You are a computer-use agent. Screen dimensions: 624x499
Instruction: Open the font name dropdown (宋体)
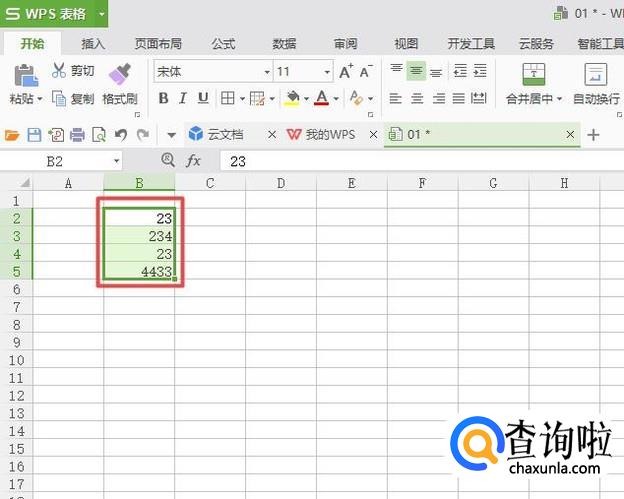[x=267, y=72]
